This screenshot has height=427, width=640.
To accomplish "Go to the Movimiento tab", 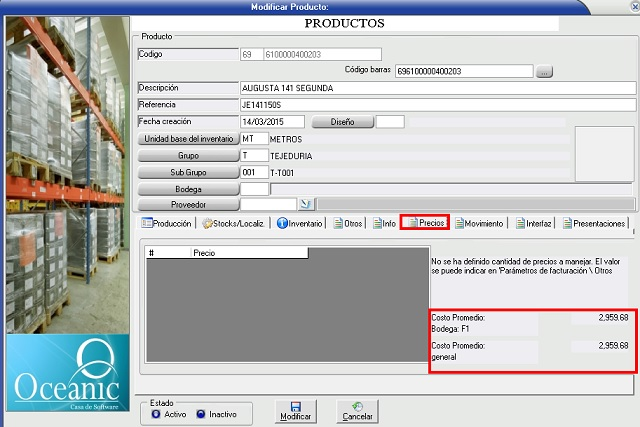I will tap(478, 224).
